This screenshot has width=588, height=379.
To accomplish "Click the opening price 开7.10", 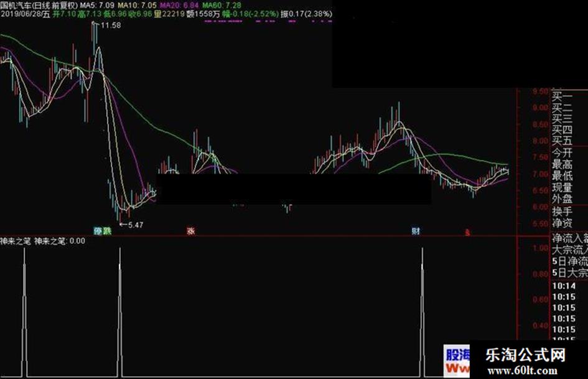I will point(65,14).
